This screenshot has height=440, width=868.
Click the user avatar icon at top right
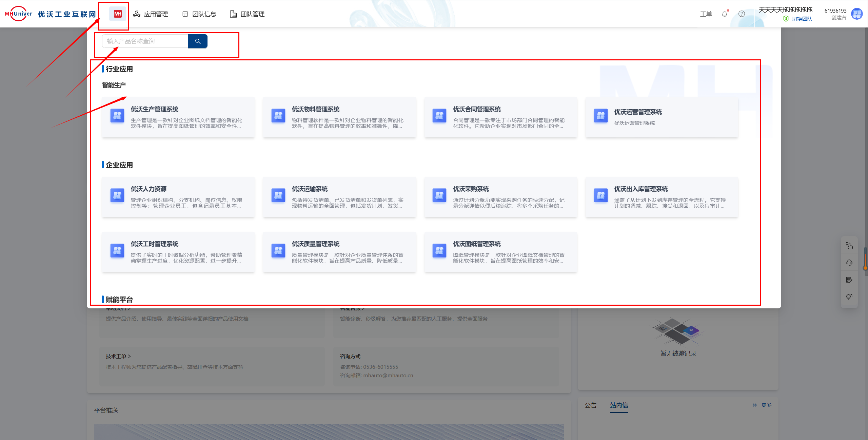pos(857,14)
